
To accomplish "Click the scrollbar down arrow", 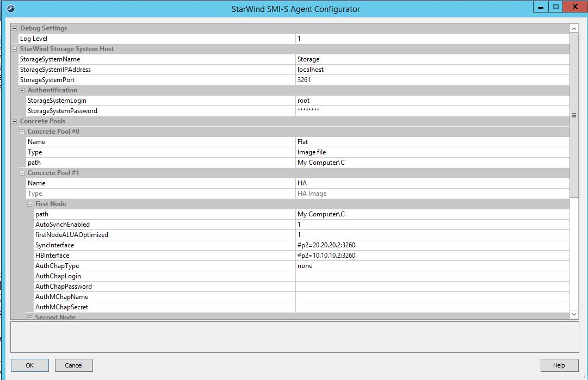I will pos(574,315).
